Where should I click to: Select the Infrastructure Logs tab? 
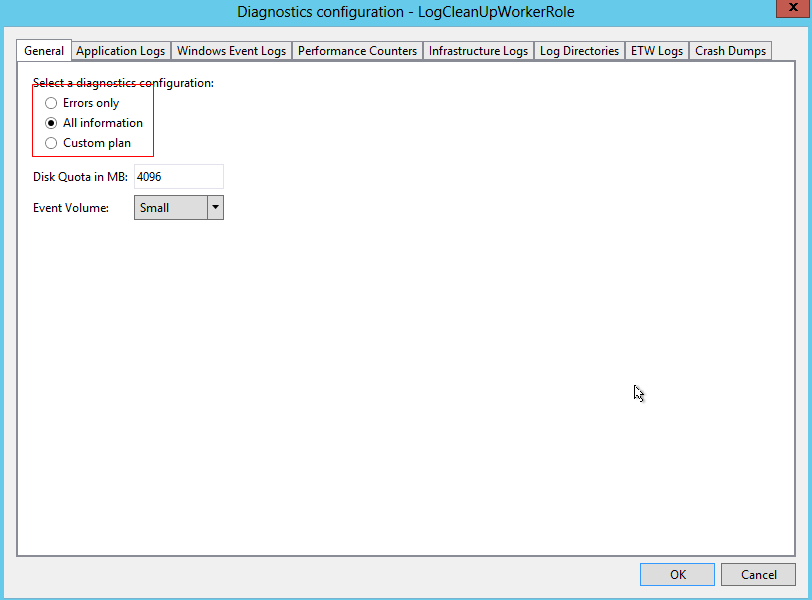(x=478, y=51)
